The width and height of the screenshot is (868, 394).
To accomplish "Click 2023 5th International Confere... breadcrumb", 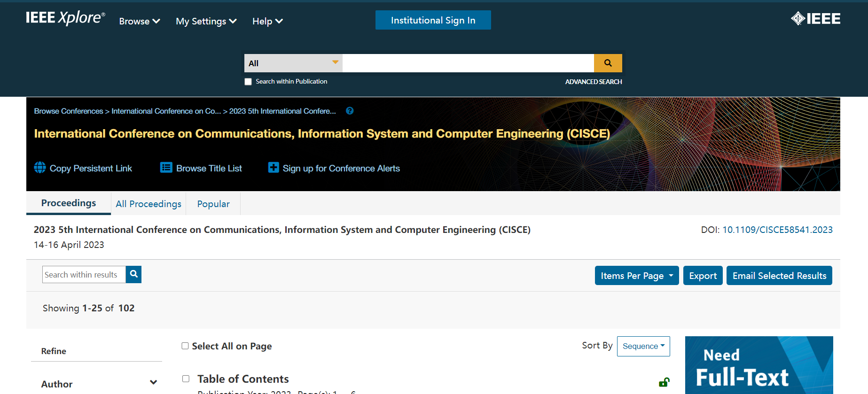I will pos(282,111).
